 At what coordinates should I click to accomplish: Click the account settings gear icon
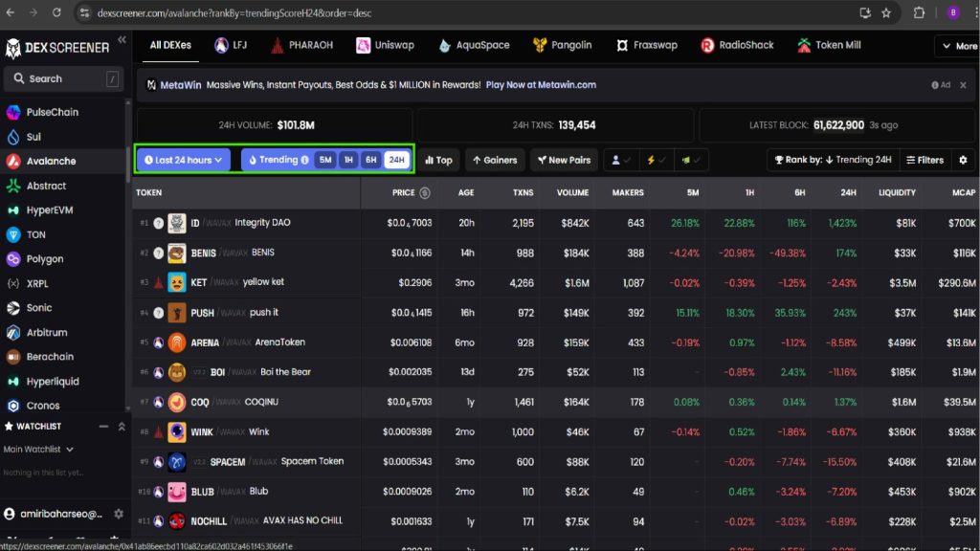pyautogui.click(x=119, y=514)
